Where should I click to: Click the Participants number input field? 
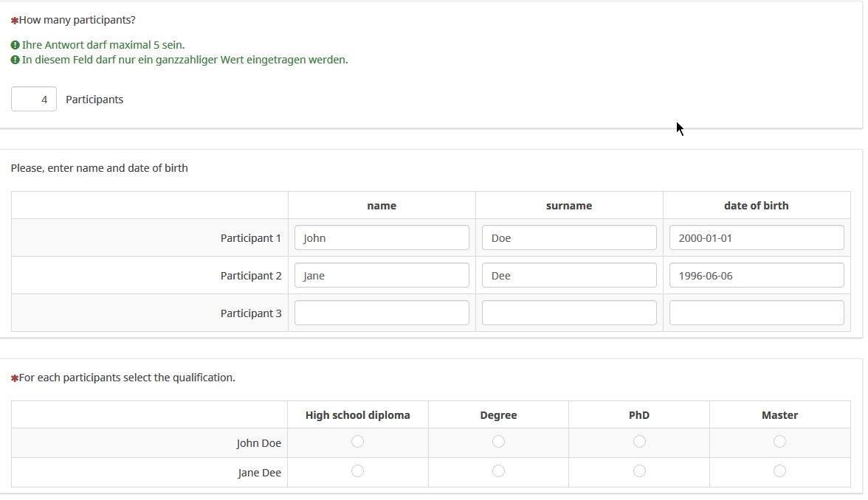pyautogui.click(x=34, y=100)
